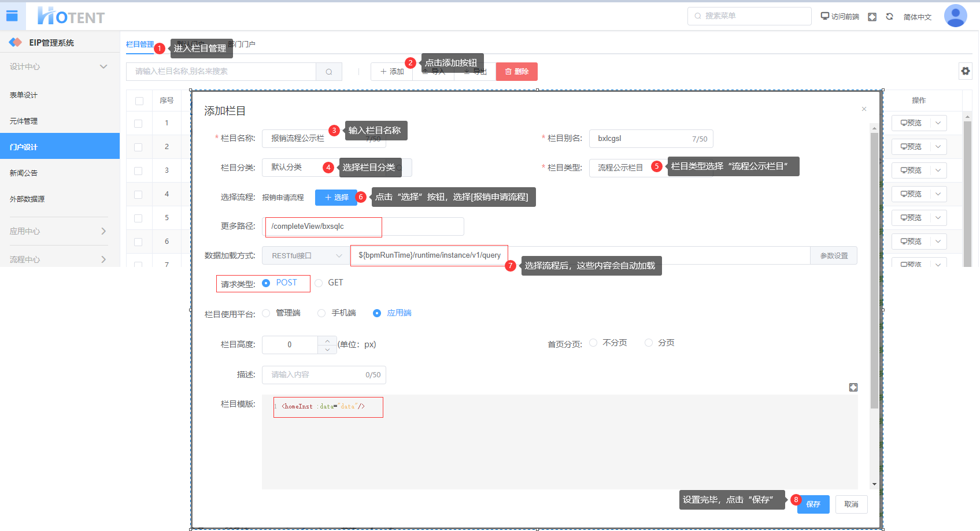Click the 访问前端 monitor icon
Image resolution: width=980 pixels, height=531 pixels.
click(825, 16)
